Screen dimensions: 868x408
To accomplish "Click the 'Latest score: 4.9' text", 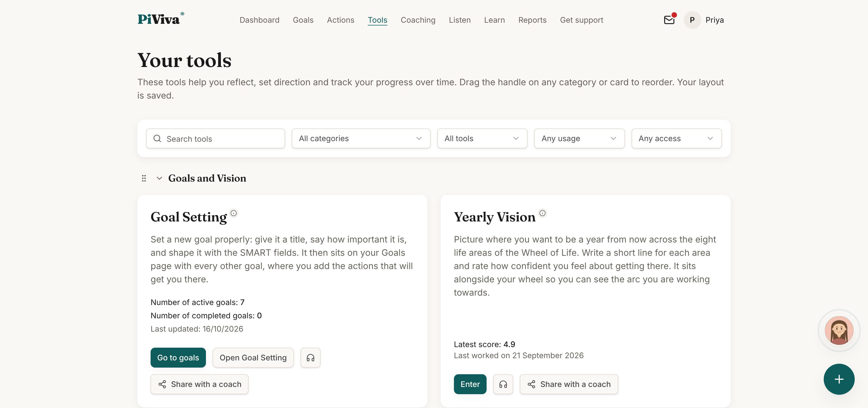I will pyautogui.click(x=484, y=344).
